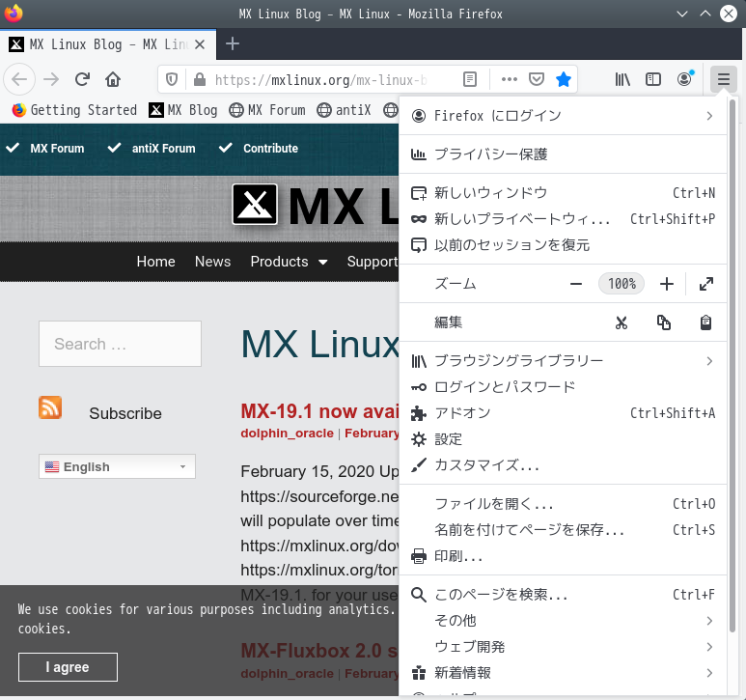Viewport: 746px width, 700px height.
Task: Toggle the blue bookmark star
Action: point(564,79)
